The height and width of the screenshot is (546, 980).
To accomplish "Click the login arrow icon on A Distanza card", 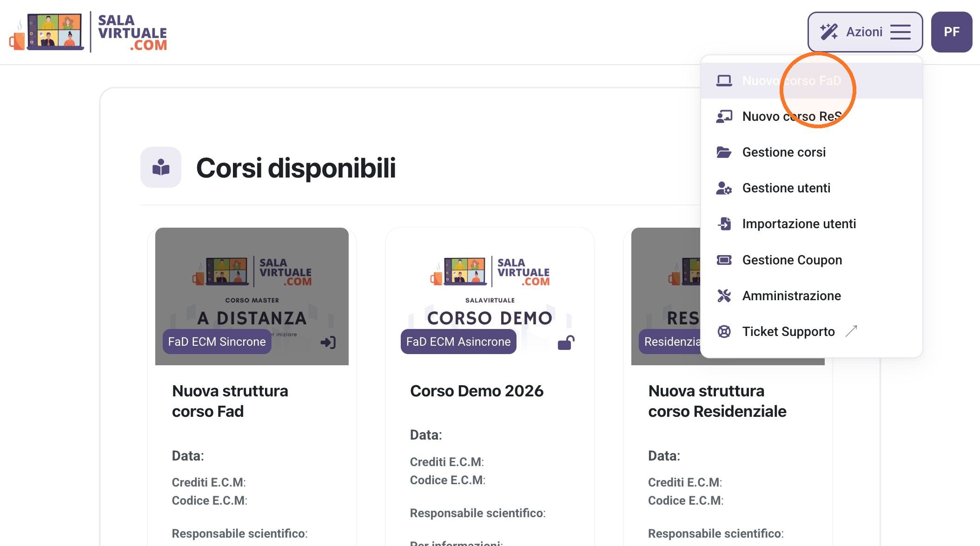I will point(328,342).
